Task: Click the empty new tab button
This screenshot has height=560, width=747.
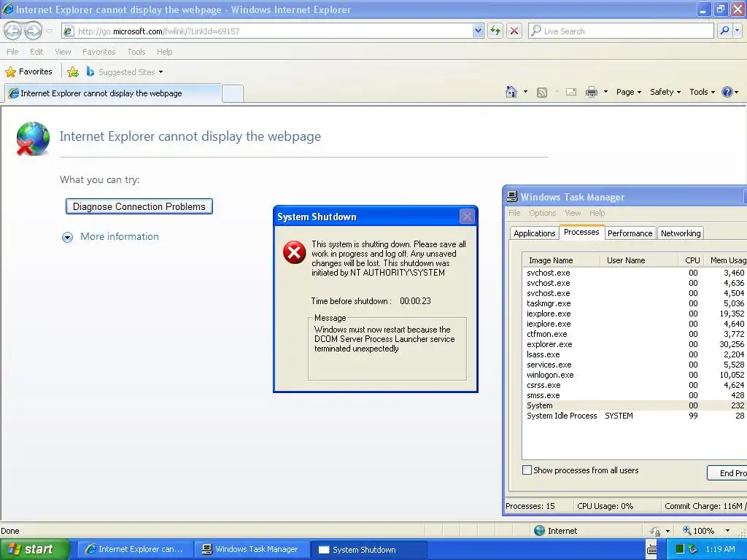Action: [233, 93]
